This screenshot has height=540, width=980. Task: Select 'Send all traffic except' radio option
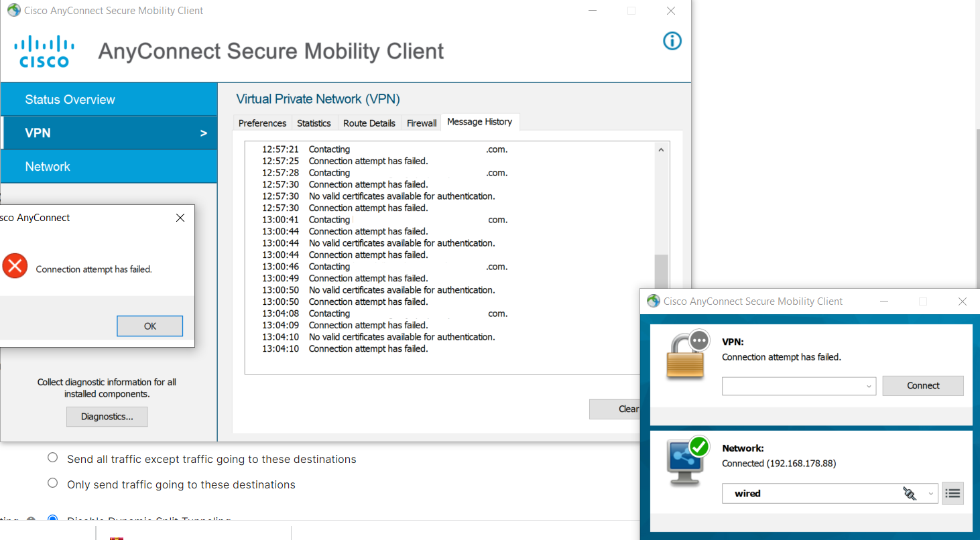point(53,458)
